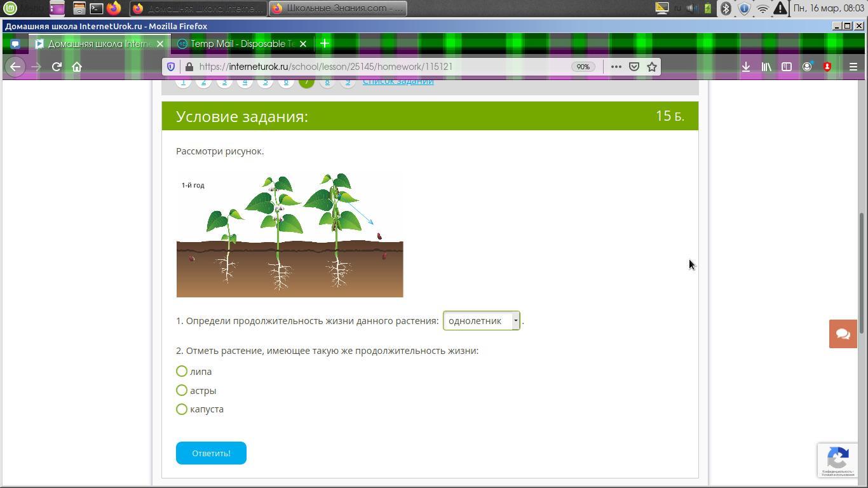Open the Firefox library menu
Image resolution: width=868 pixels, height=488 pixels.
tap(766, 67)
